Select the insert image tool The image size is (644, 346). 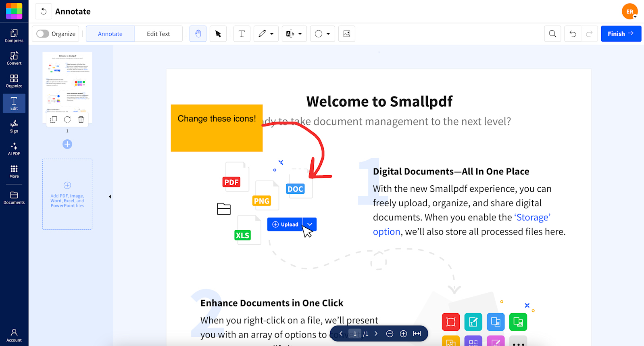[x=347, y=34]
